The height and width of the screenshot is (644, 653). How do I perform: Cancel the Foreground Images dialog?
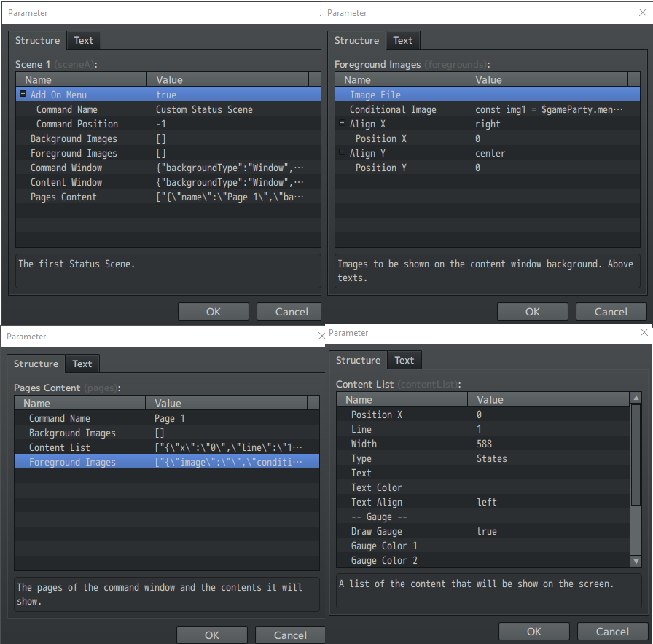pos(611,312)
